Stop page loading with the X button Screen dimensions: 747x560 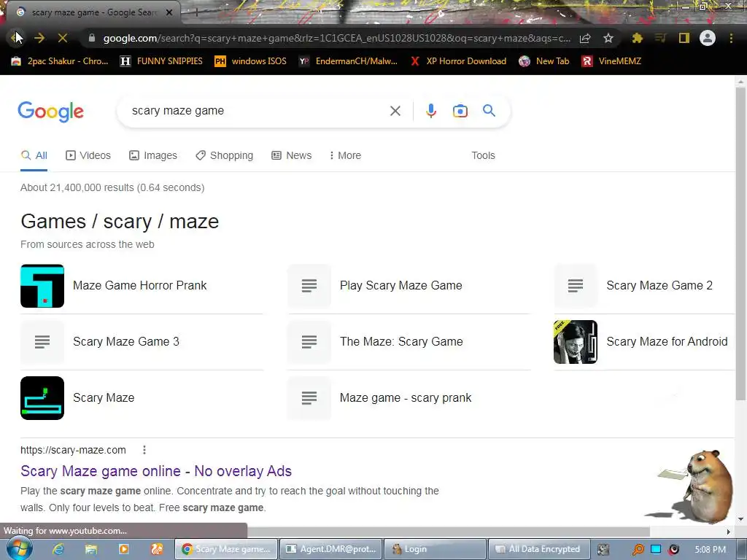pyautogui.click(x=63, y=38)
